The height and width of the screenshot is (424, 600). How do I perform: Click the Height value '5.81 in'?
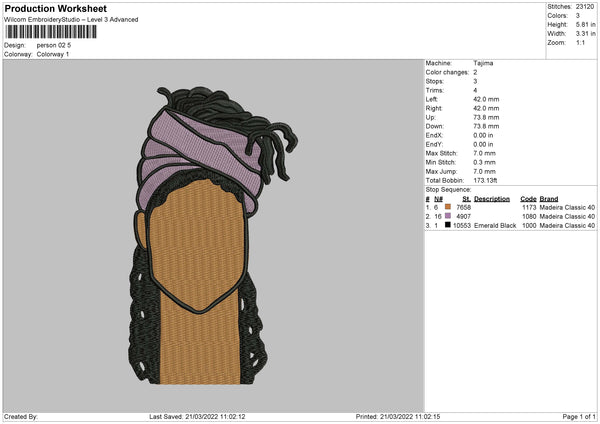tap(586, 24)
